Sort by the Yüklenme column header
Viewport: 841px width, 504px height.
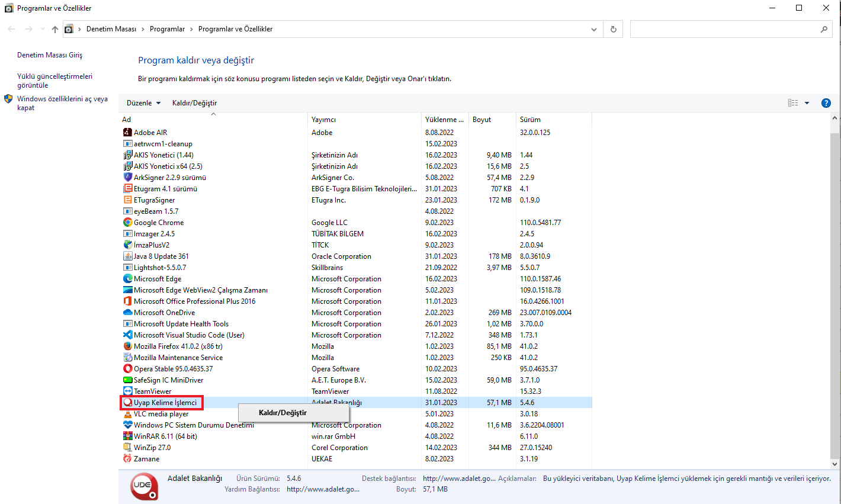click(x=445, y=120)
